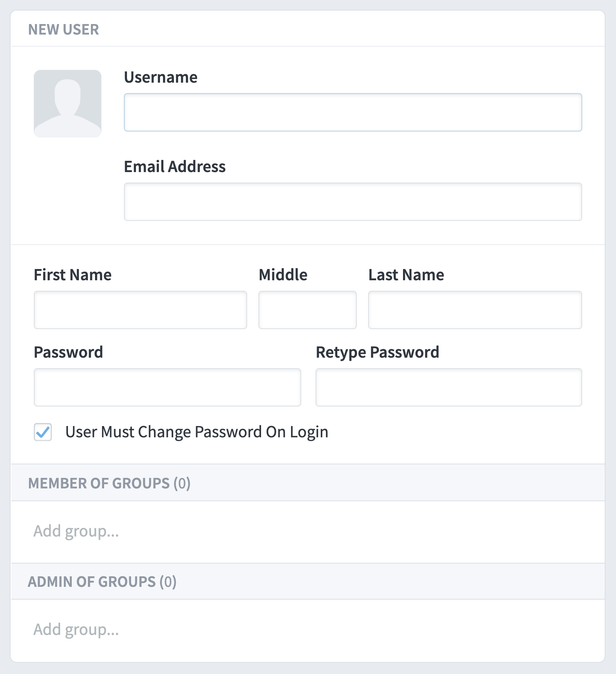Click the User Must Change Password label
This screenshot has height=674, width=616.
(197, 432)
